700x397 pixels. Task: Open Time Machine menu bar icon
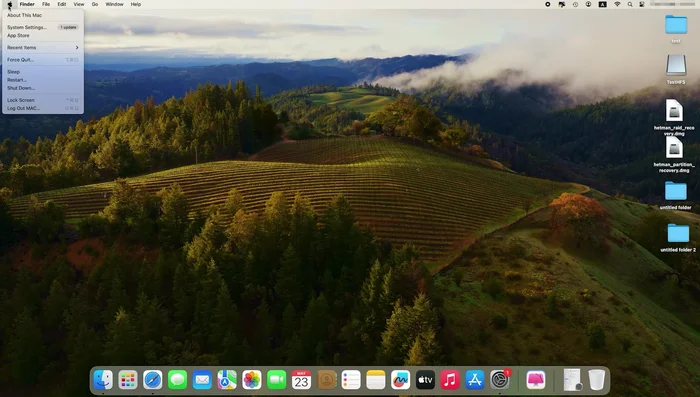tap(575, 4)
